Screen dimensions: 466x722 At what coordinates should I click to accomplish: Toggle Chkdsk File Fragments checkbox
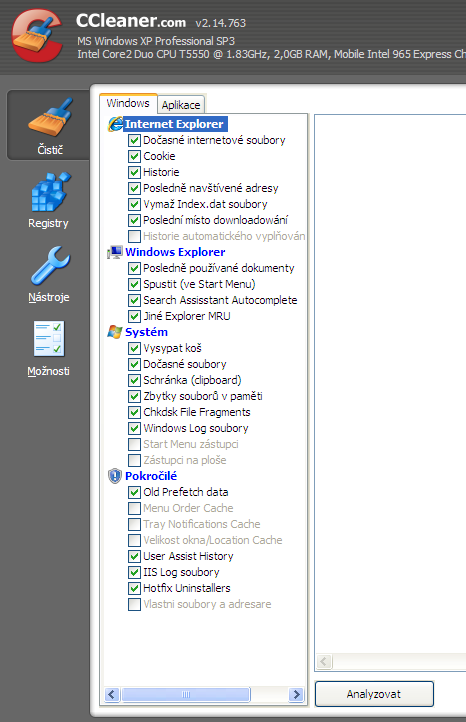click(x=134, y=412)
